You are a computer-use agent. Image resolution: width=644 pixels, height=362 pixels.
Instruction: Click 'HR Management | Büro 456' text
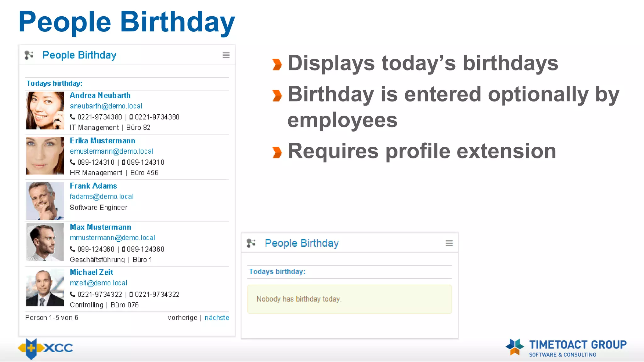114,173
